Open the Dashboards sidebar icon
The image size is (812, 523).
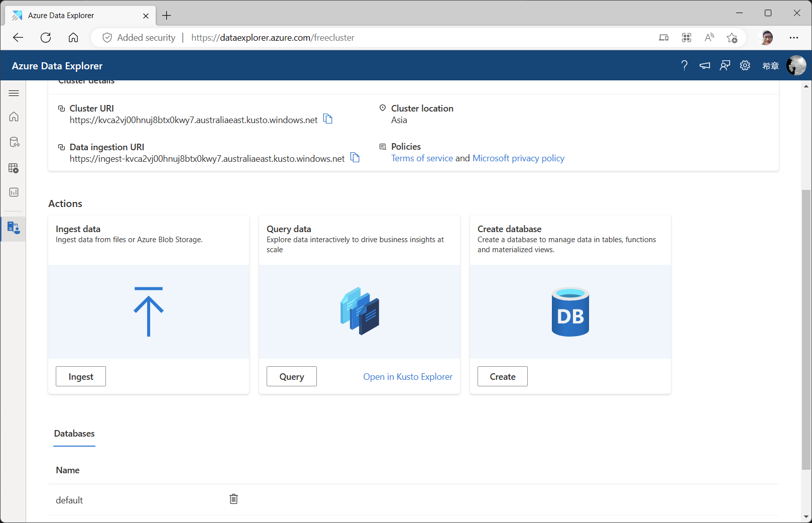(14, 192)
